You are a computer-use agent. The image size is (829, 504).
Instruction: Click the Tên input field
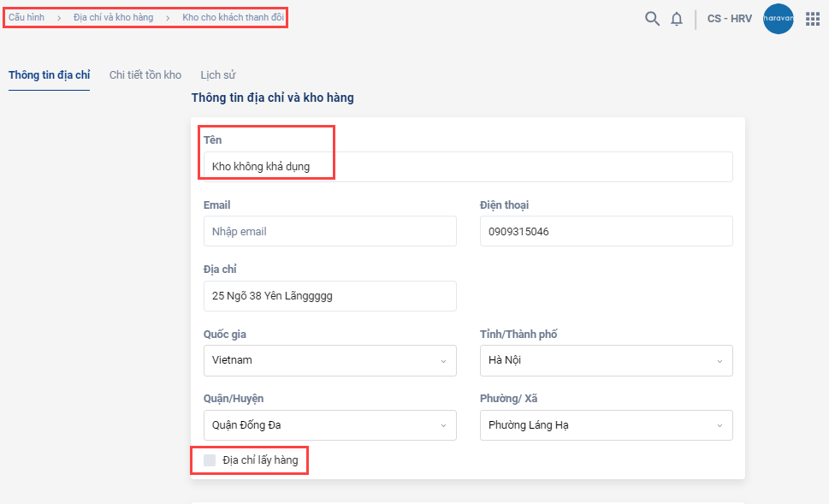(467, 167)
